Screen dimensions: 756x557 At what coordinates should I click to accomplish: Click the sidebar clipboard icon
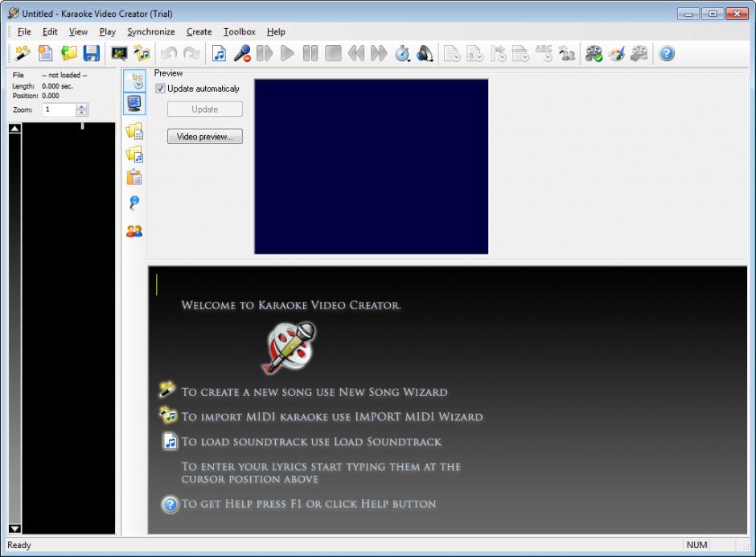tap(134, 177)
